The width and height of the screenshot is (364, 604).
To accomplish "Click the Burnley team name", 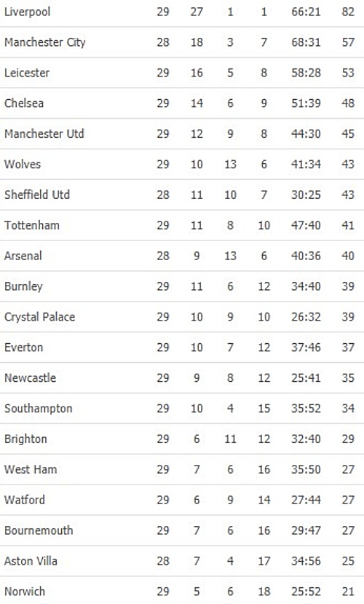I will (23, 286).
